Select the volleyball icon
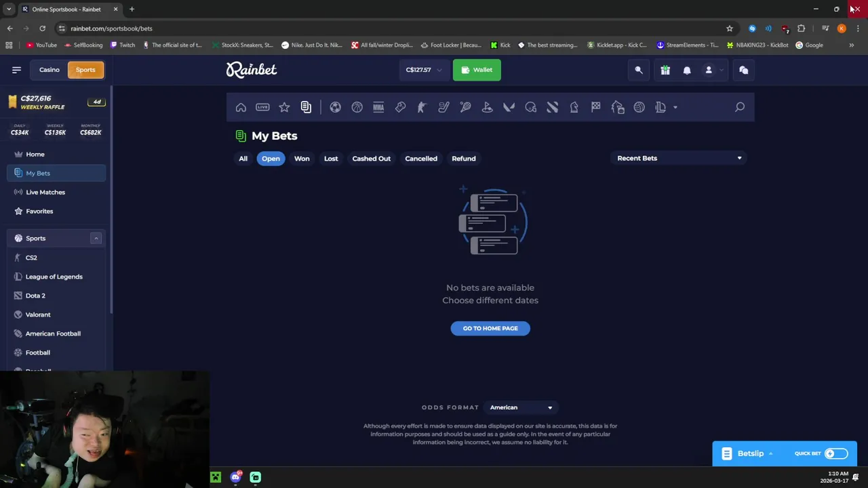868x488 pixels. (x=639, y=107)
